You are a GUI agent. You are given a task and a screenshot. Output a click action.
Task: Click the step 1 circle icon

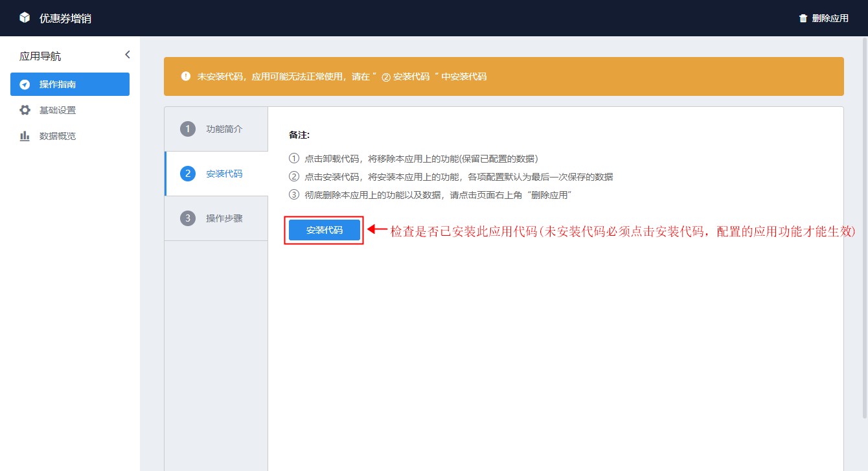point(188,129)
